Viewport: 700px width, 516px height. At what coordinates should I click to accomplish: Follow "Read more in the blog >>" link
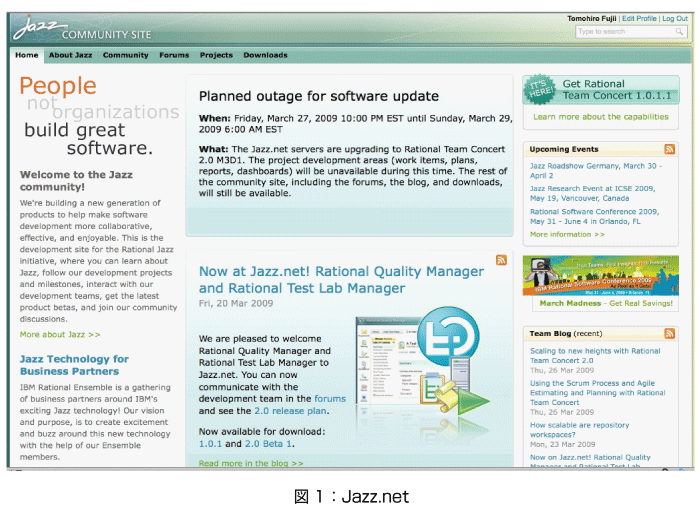tap(251, 463)
